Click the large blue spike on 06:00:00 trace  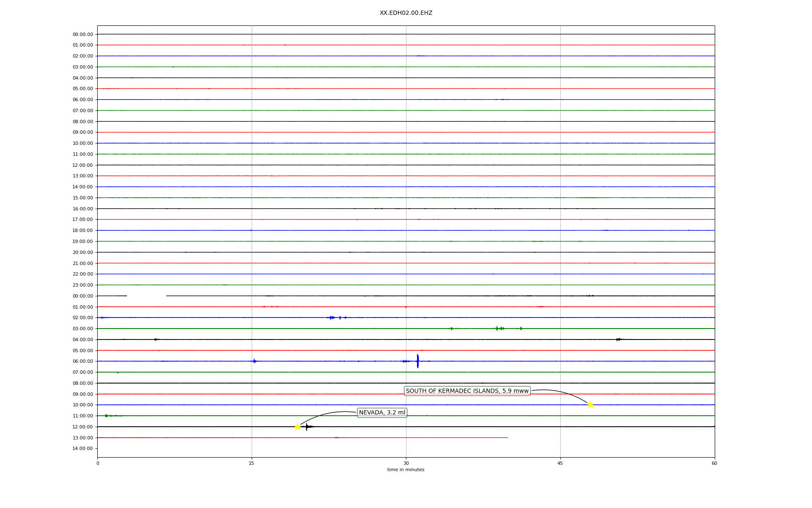click(417, 361)
